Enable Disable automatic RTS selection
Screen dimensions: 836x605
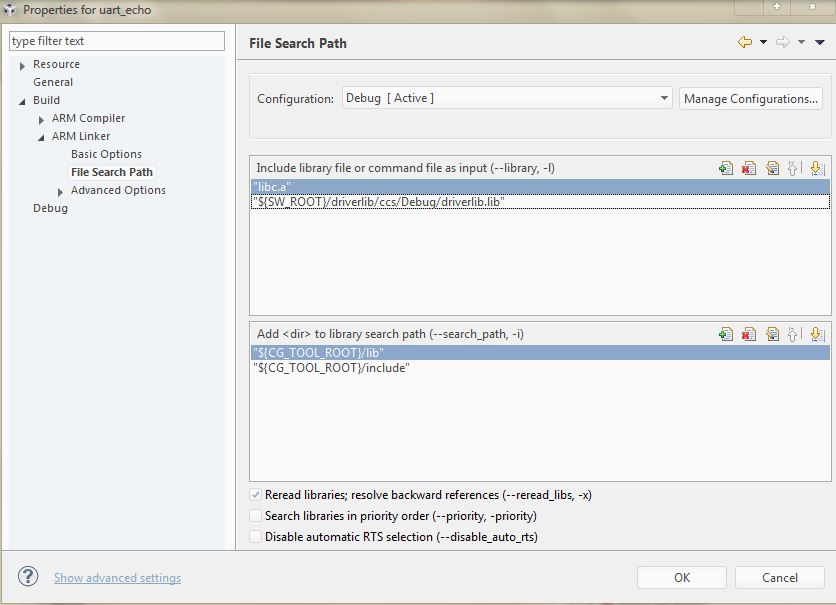[257, 537]
